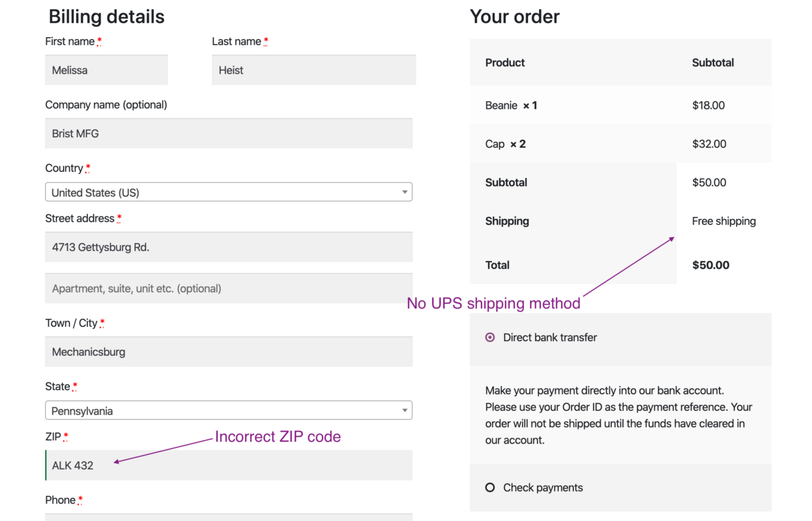
Task: Focus the Phone input field
Action: click(228, 518)
